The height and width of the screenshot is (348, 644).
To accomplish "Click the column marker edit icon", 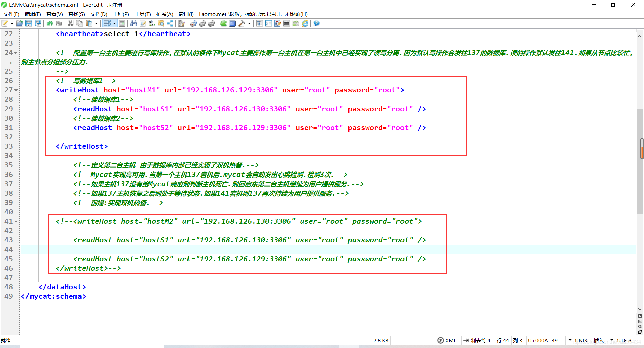I will 182,23.
